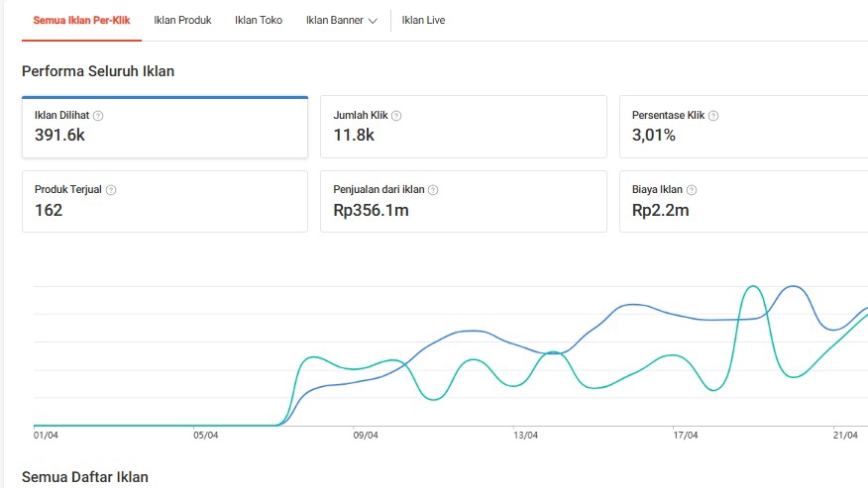Select the Persentase Klik metric card
Viewport: 868px width, 488px height.
(x=743, y=127)
